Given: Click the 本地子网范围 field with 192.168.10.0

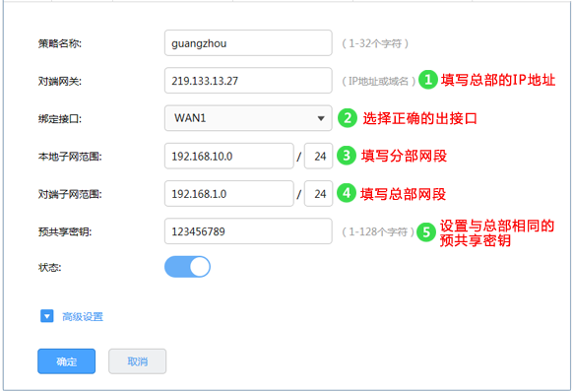Looking at the screenshot, I should click(229, 156).
